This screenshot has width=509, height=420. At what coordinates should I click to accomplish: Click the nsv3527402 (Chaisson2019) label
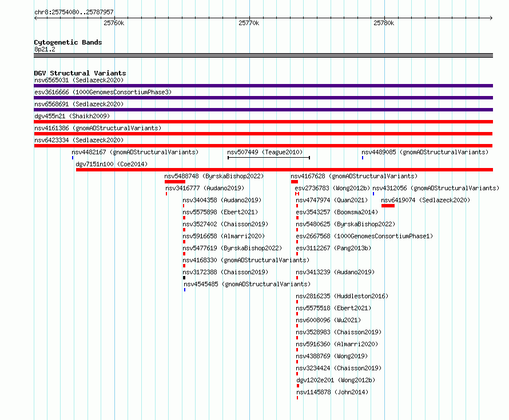[x=225, y=224]
